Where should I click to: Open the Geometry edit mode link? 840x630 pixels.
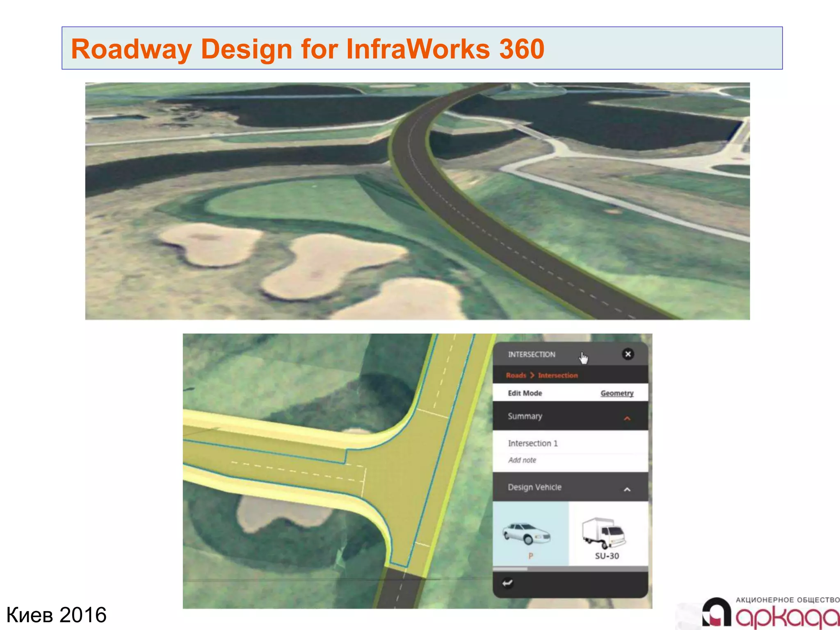(x=617, y=393)
